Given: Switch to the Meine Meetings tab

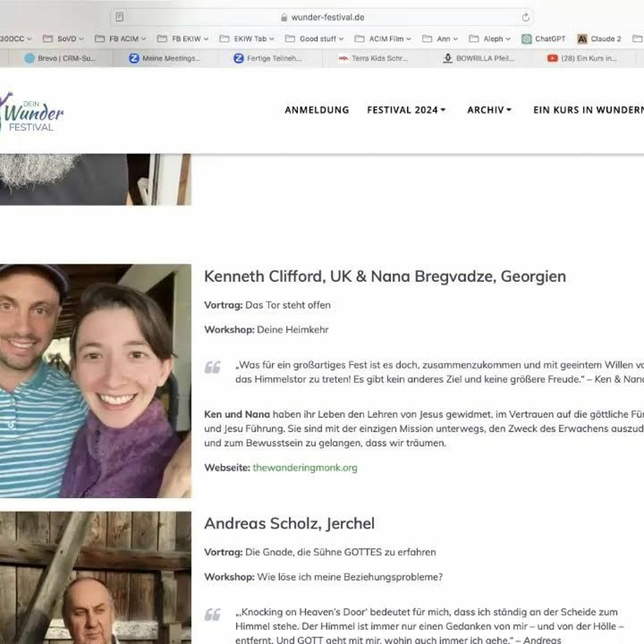Looking at the screenshot, I should pyautogui.click(x=165, y=58).
